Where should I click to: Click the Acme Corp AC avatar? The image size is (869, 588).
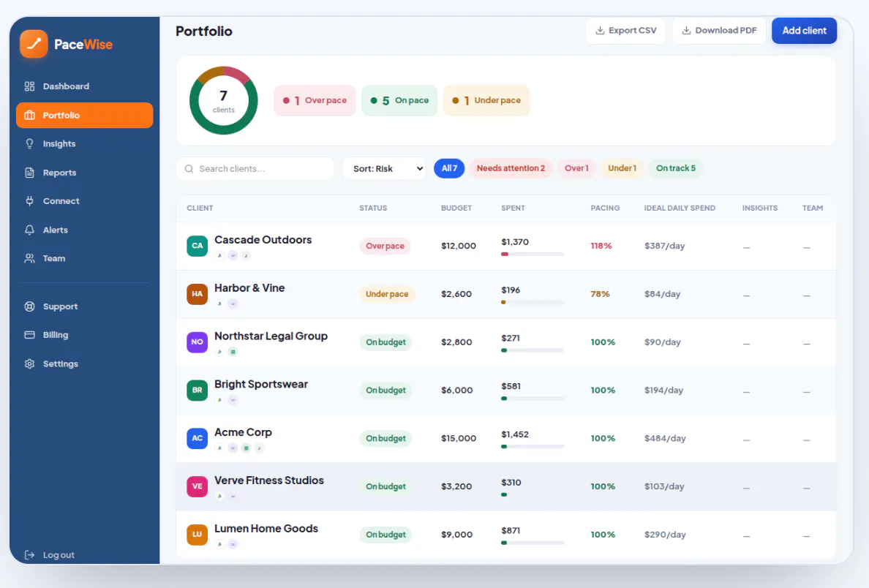[197, 438]
